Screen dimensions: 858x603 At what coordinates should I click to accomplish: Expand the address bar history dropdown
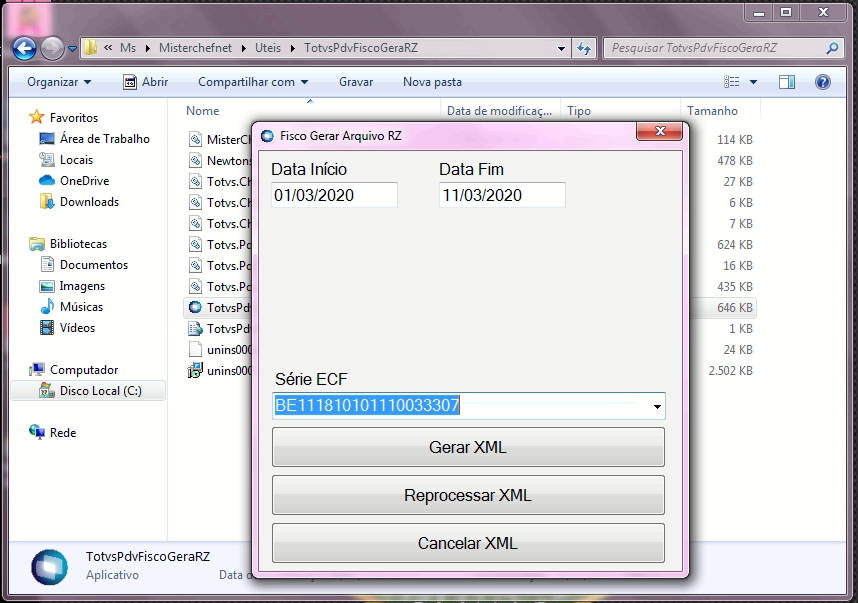[x=561, y=48]
